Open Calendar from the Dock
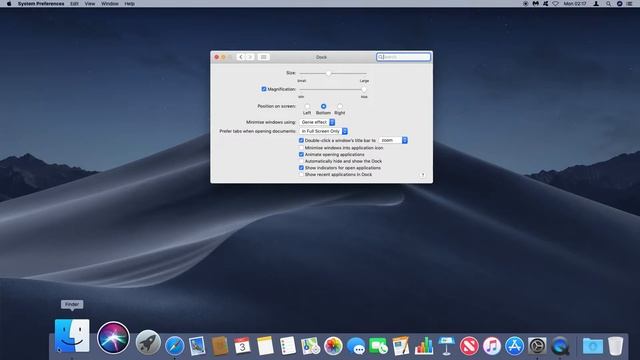 click(242, 346)
